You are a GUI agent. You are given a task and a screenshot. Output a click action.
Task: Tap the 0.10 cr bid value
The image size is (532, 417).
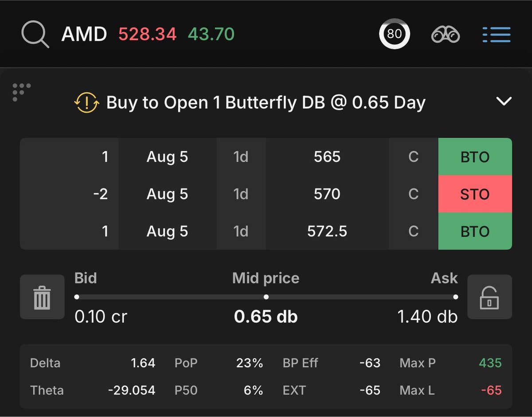[101, 316]
